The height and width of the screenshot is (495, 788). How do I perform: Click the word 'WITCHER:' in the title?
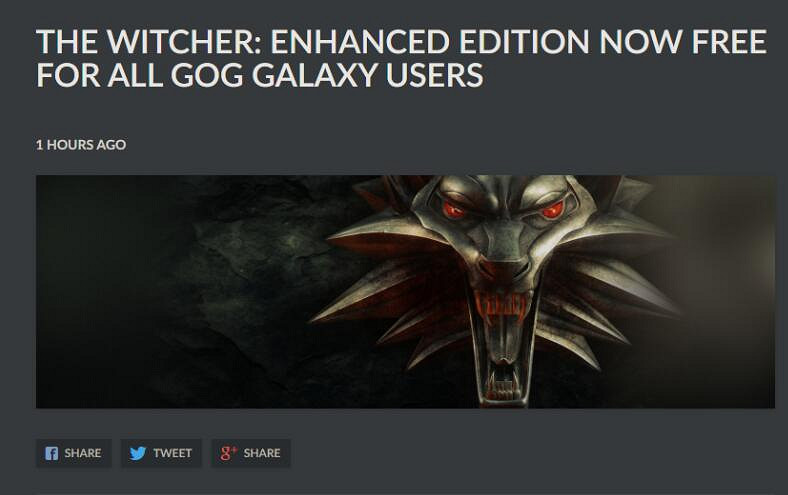tap(182, 42)
